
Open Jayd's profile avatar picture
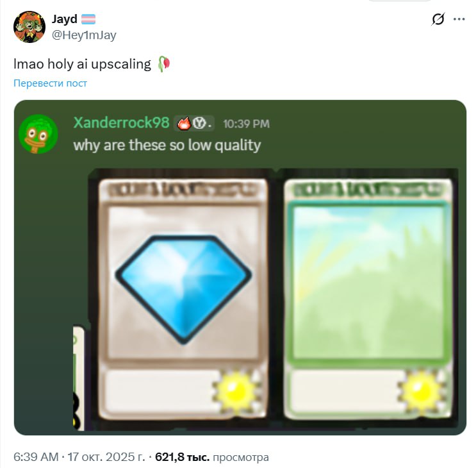pos(29,27)
